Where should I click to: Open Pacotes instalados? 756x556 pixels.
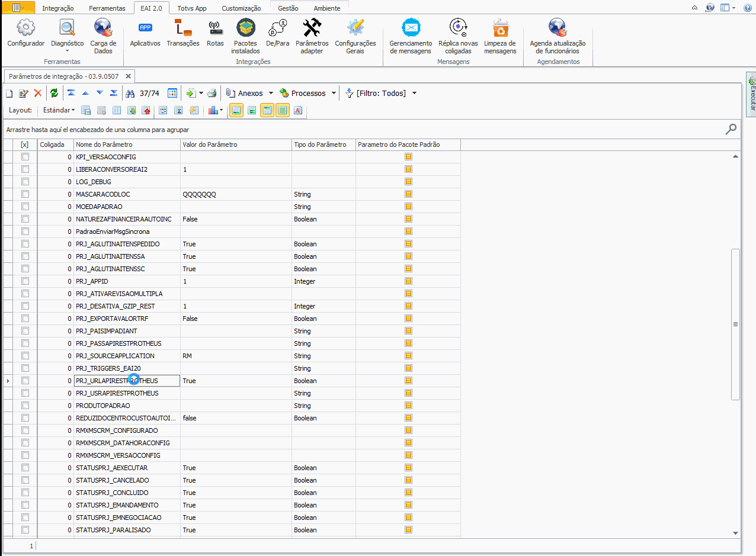(246, 36)
